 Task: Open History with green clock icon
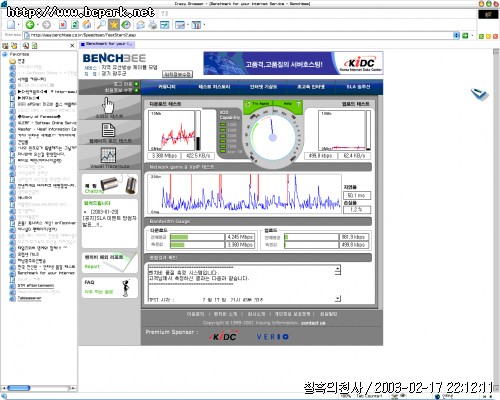[126, 25]
